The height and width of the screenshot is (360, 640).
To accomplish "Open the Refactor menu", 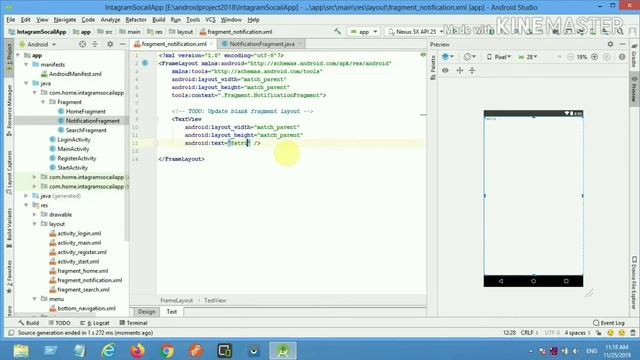I will tap(136, 20).
